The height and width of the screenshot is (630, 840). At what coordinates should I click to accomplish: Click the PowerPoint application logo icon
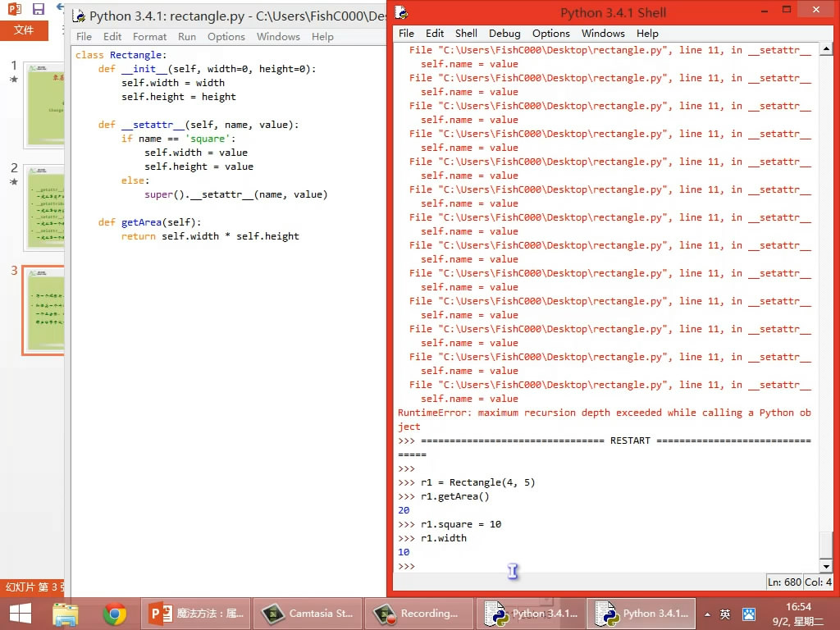(x=14, y=9)
